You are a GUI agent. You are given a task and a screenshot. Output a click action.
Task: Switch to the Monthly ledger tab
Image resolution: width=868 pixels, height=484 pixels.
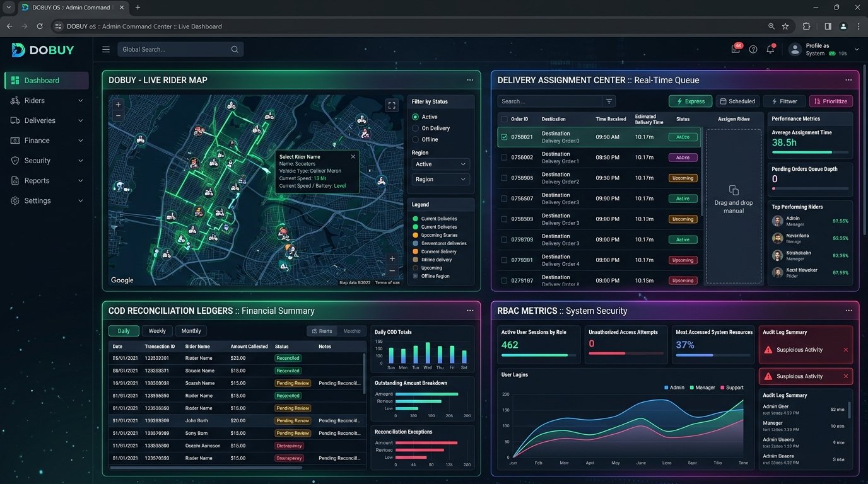[191, 331]
